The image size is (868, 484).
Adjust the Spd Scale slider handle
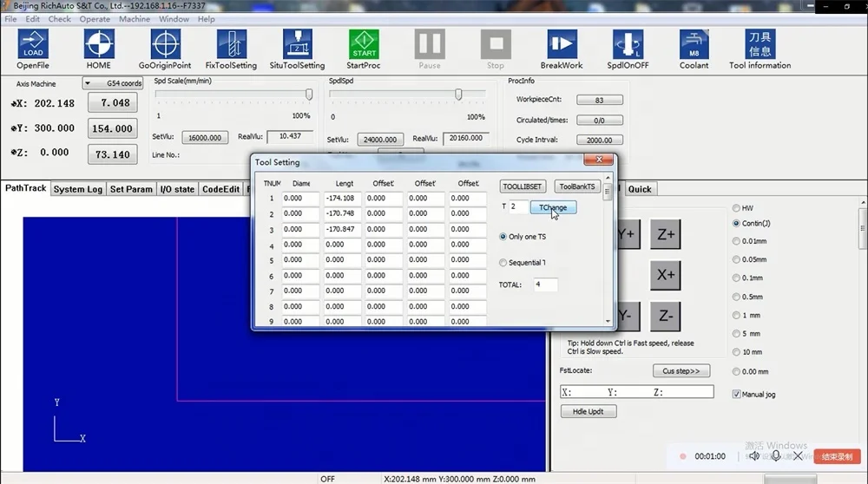coord(309,95)
